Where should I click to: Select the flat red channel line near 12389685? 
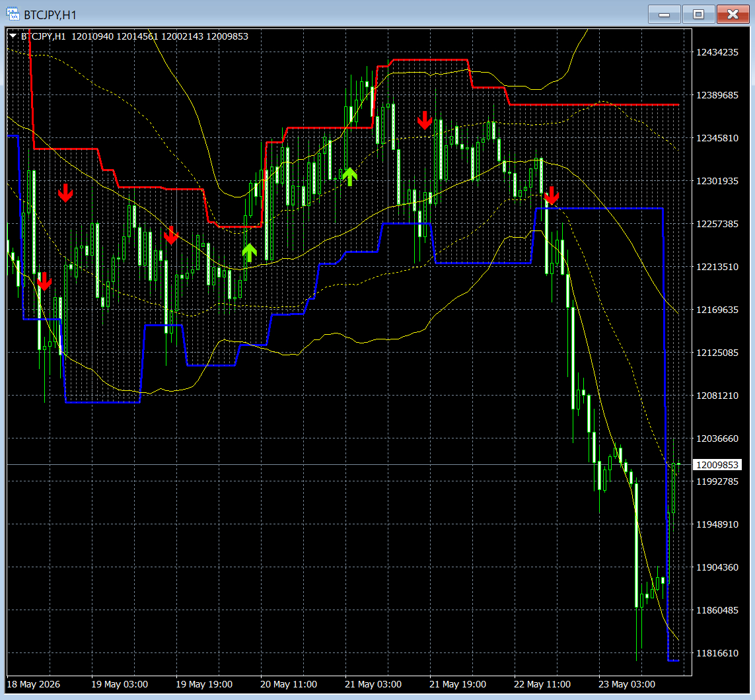(x=594, y=104)
